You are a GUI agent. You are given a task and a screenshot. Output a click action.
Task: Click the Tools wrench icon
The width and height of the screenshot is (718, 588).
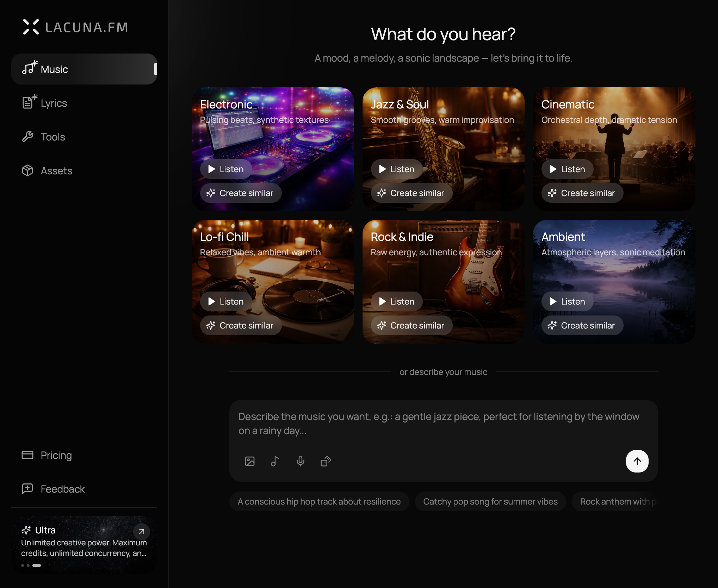(x=27, y=137)
